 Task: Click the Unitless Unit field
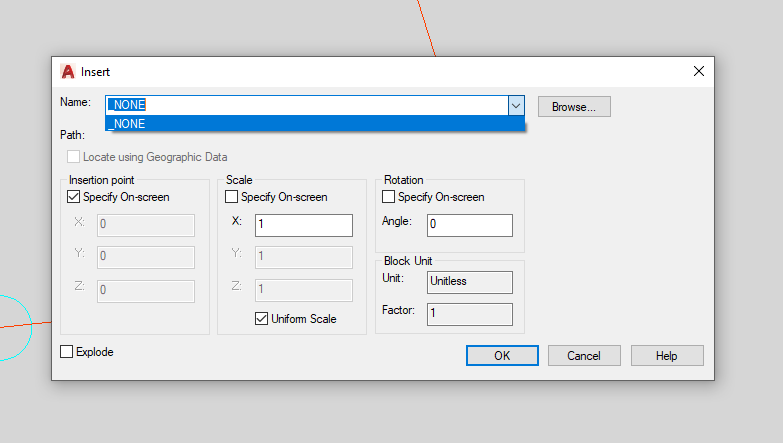tap(469, 282)
